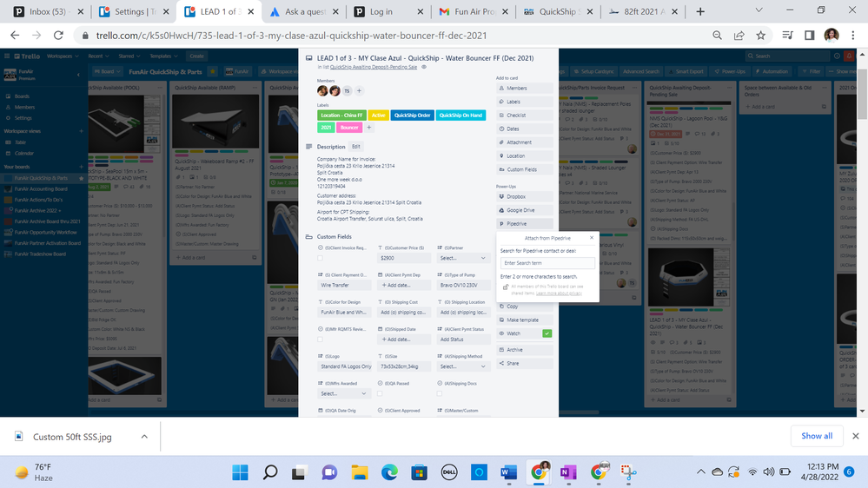Switch to the QuickShip browser tab
The width and height of the screenshot is (868, 488).
click(x=558, y=11)
